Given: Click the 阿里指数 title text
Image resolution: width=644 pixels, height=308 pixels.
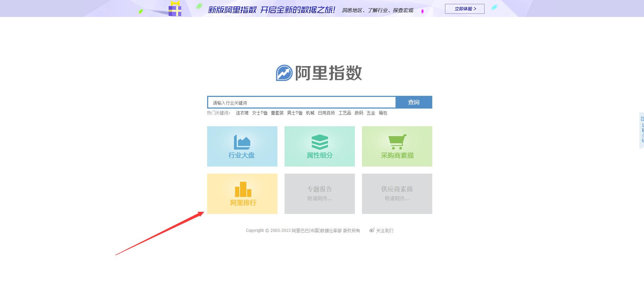Looking at the screenshot, I should pyautogui.click(x=328, y=73).
